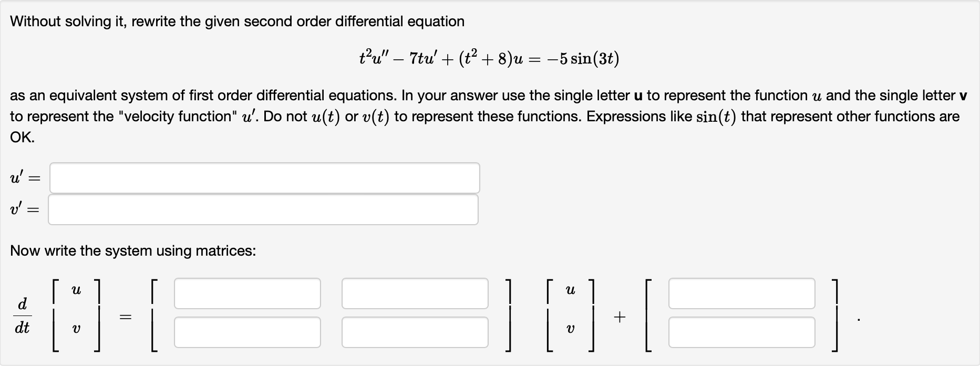The height and width of the screenshot is (368, 980).
Task: Click the input field for v'
Action: 263,210
